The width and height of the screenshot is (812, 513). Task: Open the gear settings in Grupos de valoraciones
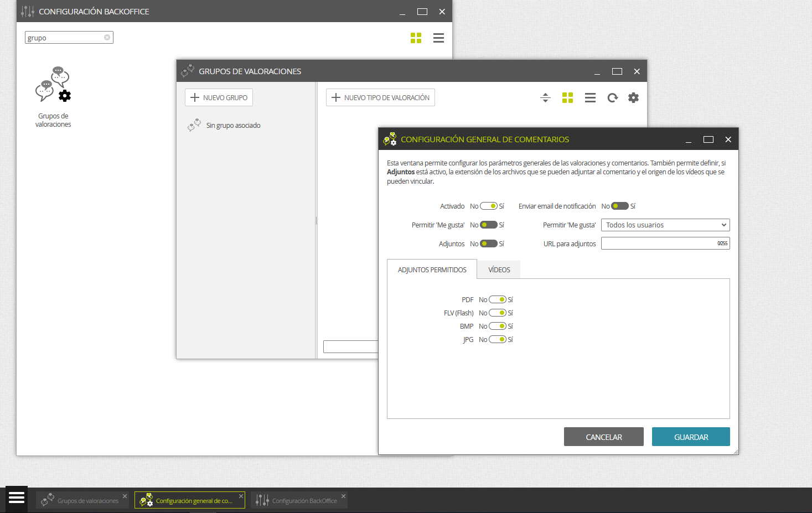tap(634, 98)
